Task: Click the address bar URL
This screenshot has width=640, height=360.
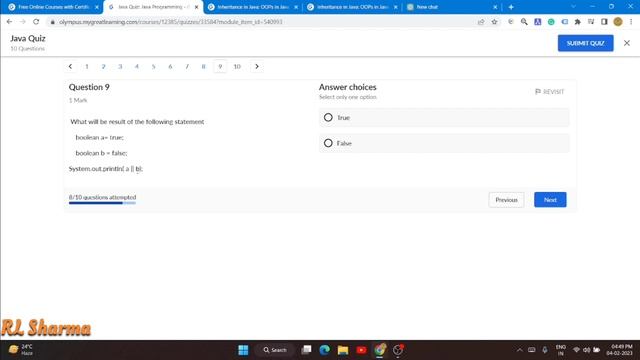Action: (171, 22)
